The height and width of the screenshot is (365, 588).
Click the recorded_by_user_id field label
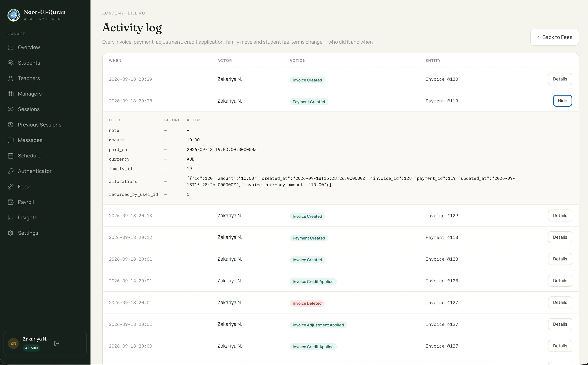(x=133, y=194)
